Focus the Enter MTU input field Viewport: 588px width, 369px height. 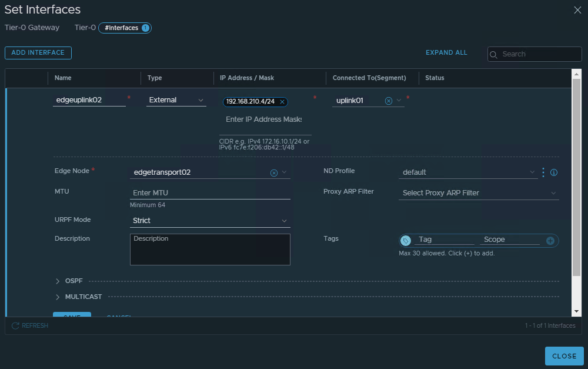[x=210, y=193]
